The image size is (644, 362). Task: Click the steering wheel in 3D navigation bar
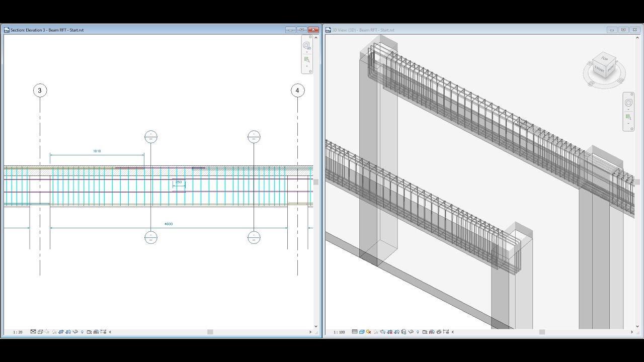[628, 103]
